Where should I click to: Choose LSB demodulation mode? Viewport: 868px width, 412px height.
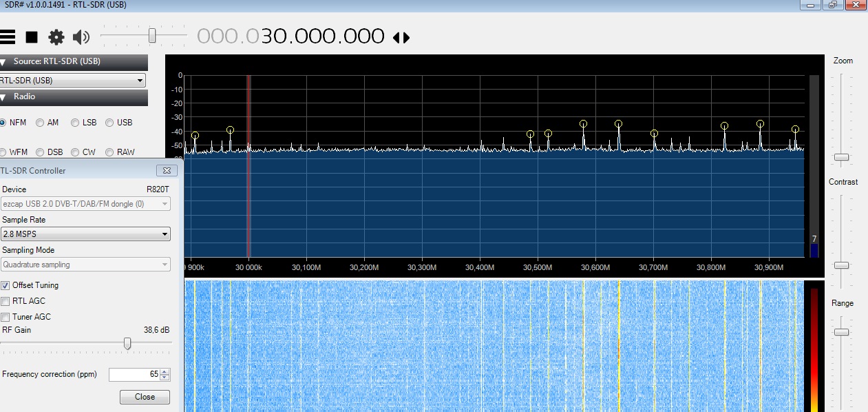[75, 123]
